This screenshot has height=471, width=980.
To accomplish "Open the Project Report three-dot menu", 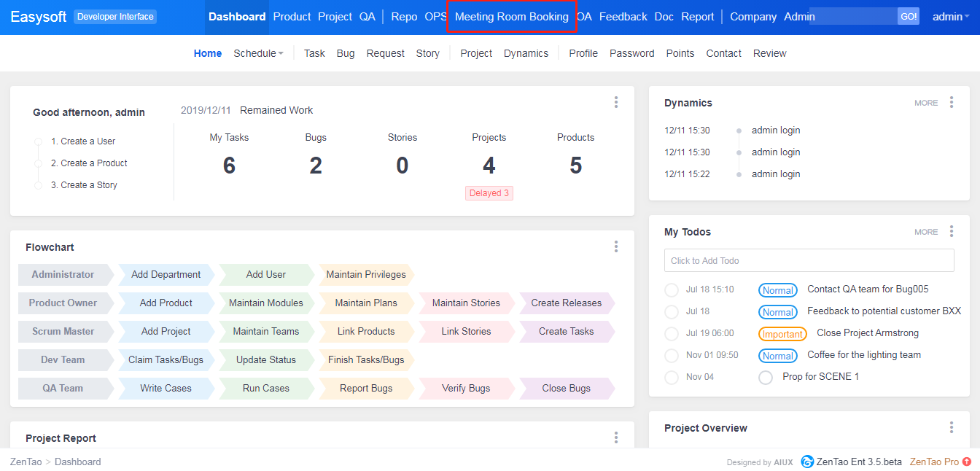I will tap(616, 437).
